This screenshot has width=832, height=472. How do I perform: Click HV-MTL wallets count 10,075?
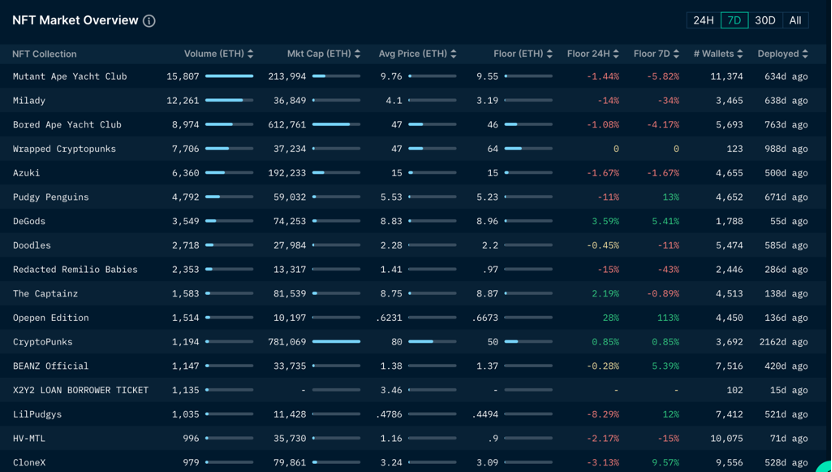tap(727, 439)
